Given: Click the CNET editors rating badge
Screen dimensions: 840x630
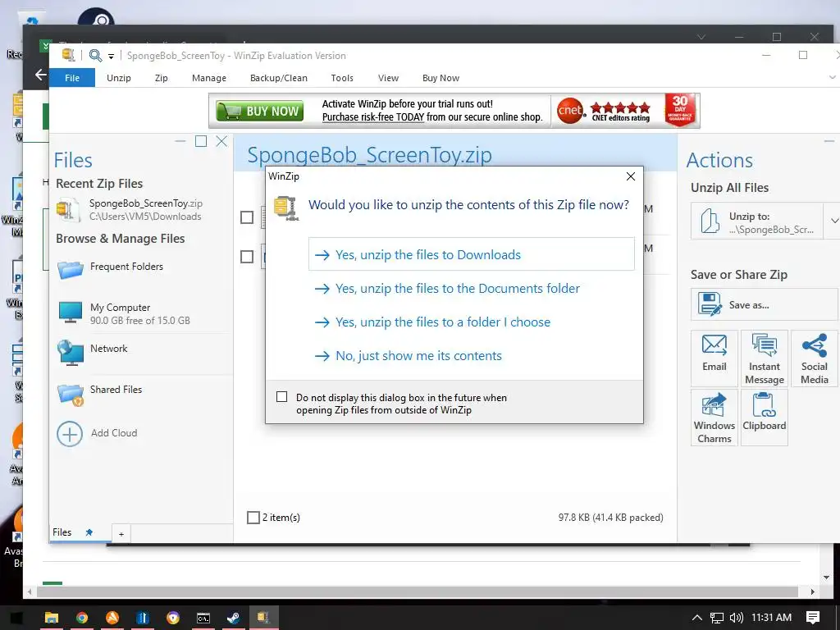Looking at the screenshot, I should (x=604, y=111).
